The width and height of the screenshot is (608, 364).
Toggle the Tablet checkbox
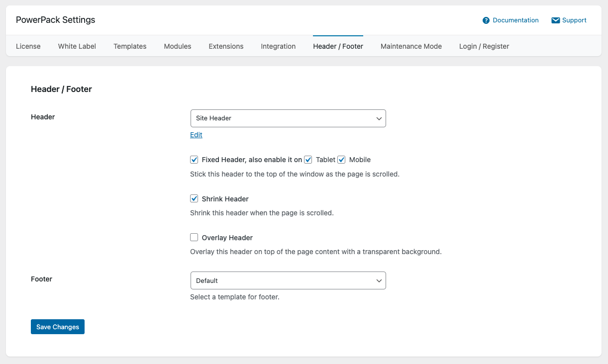point(308,160)
